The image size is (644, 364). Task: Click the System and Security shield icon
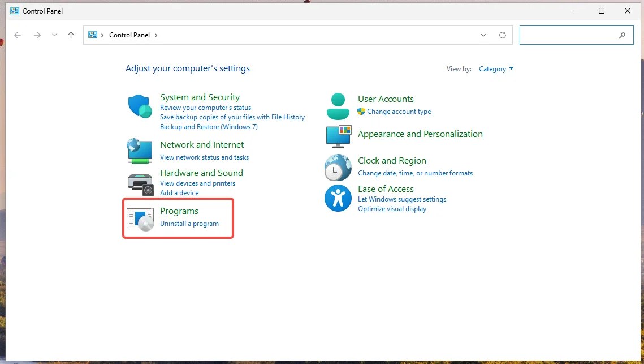coord(140,106)
